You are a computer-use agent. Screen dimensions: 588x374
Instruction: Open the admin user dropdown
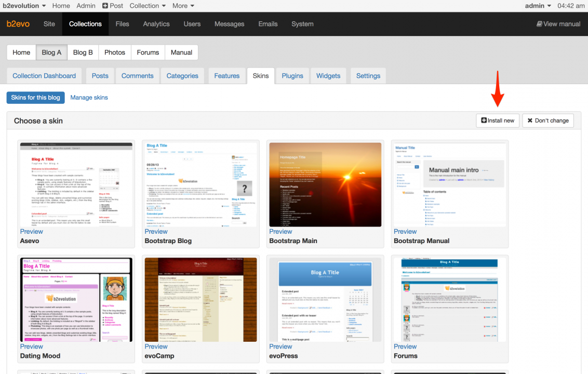[538, 6]
